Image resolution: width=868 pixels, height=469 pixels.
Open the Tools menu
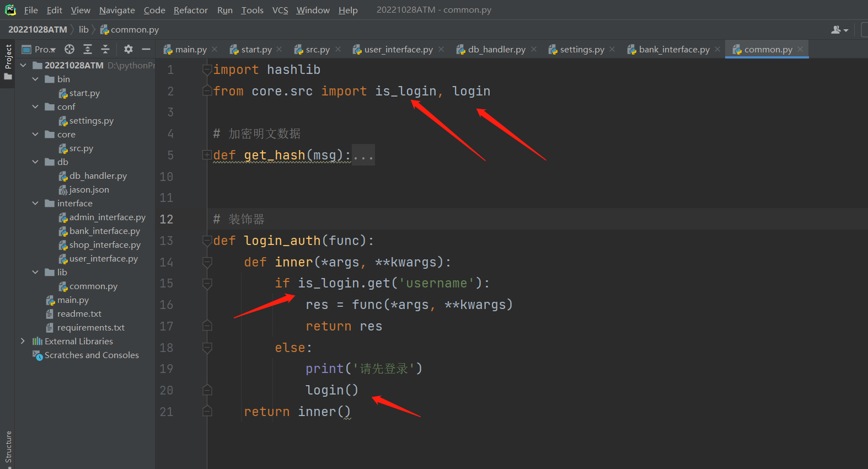coord(253,10)
